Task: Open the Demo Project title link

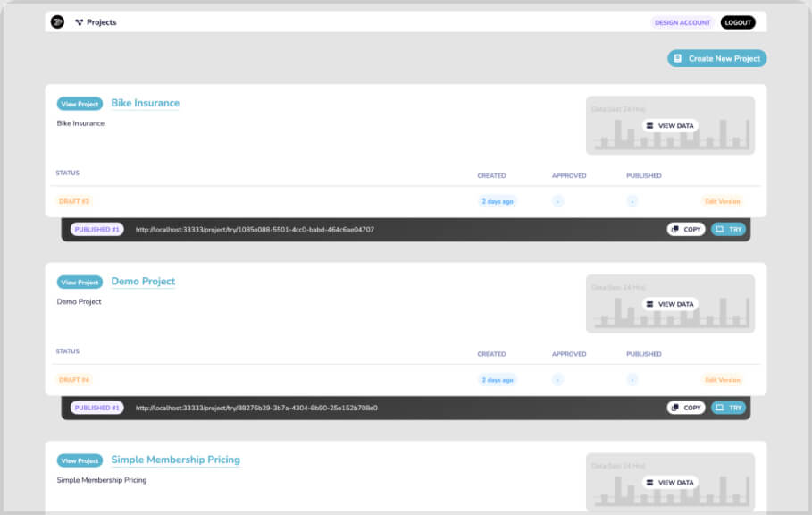Action: (x=143, y=282)
